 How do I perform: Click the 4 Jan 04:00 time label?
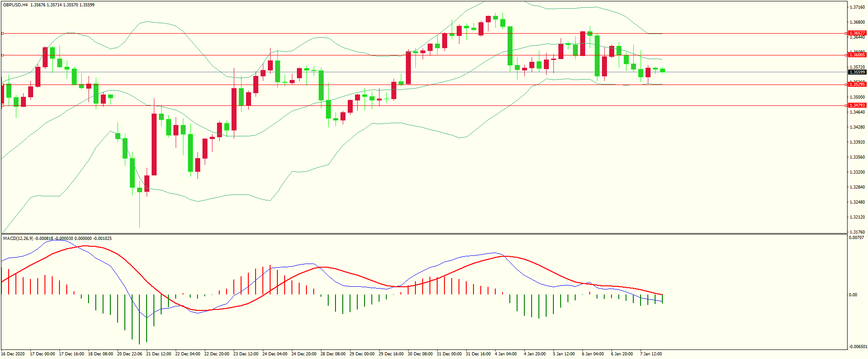pos(505,354)
